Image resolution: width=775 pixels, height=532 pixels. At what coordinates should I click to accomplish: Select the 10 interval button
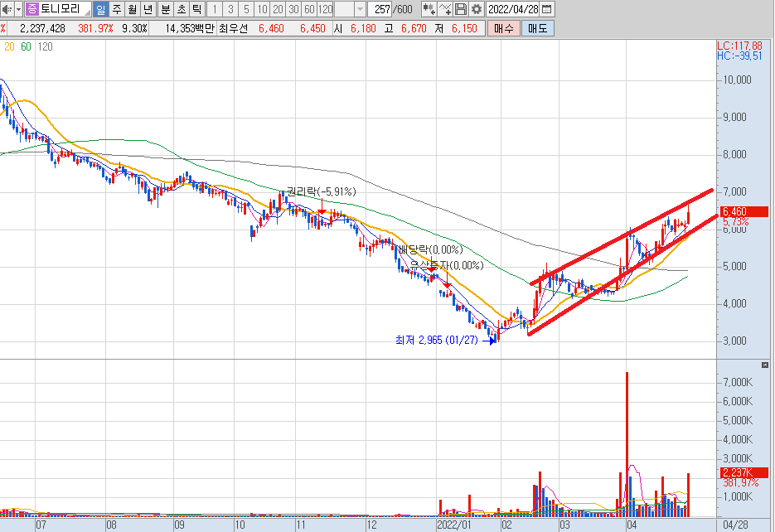(x=262, y=9)
